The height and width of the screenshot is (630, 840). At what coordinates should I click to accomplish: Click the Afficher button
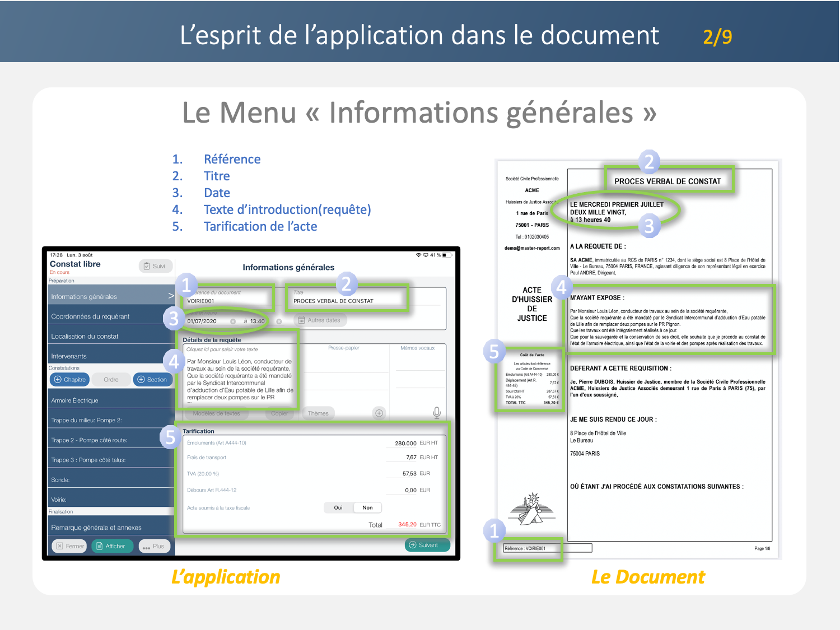111,546
